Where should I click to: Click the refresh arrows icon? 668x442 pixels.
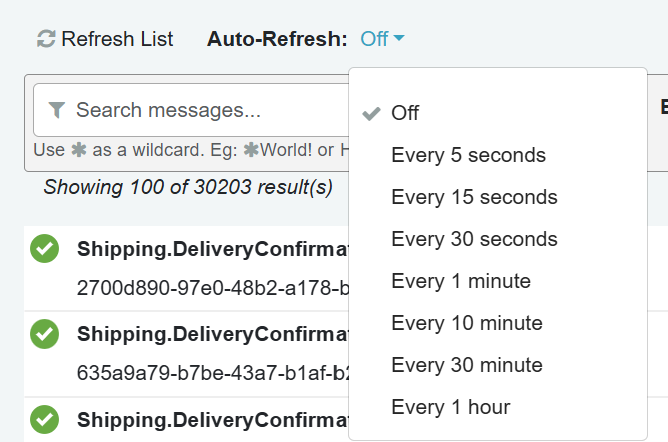[46, 39]
